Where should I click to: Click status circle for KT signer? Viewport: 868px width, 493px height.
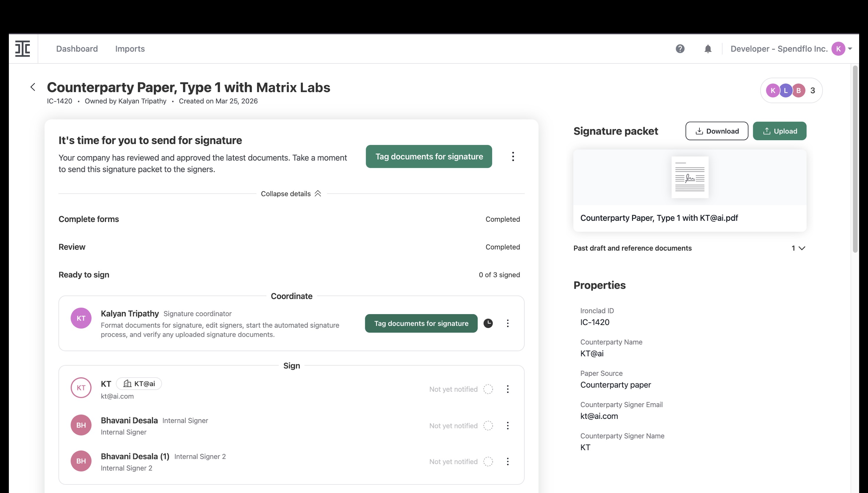[x=488, y=389]
